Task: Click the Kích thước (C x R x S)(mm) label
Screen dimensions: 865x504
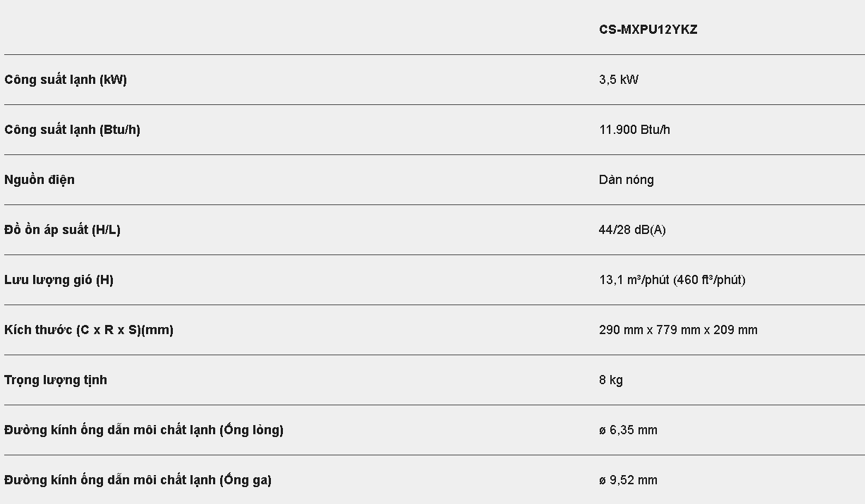Action: point(89,330)
